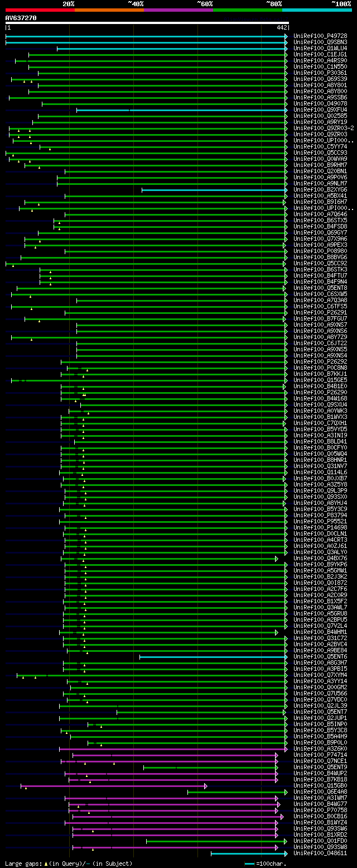Click label UniRef100_P83794

(x=320, y=516)
